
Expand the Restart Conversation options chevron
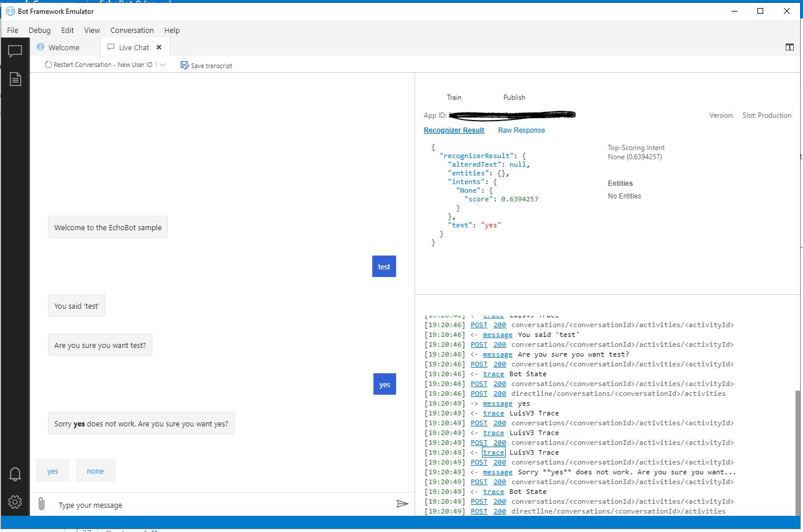pyautogui.click(x=162, y=64)
